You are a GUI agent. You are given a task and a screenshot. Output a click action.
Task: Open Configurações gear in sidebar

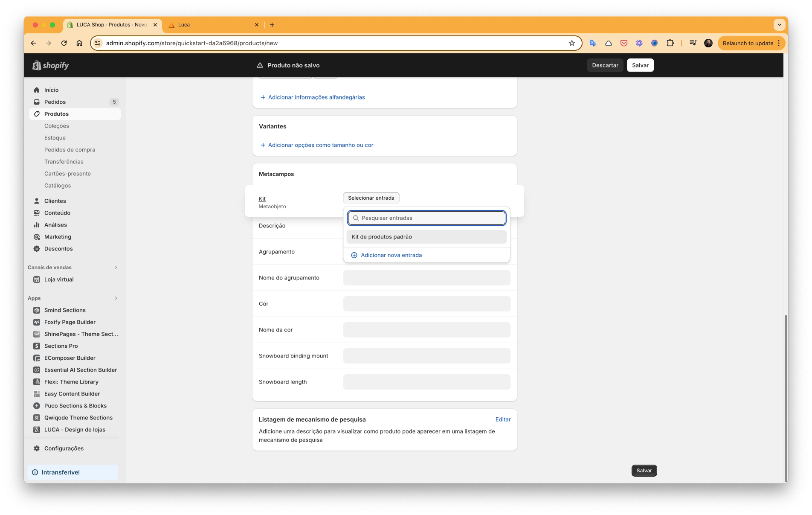click(x=37, y=448)
